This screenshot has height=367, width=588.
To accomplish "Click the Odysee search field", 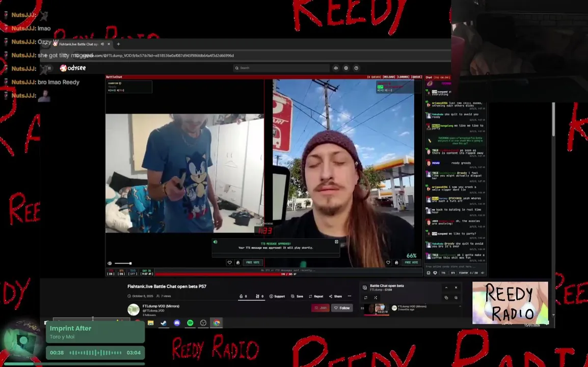I will (x=281, y=68).
